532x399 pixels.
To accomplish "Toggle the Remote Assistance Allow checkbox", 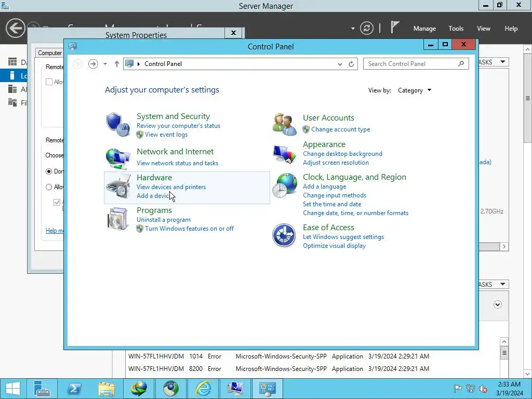I will point(49,82).
